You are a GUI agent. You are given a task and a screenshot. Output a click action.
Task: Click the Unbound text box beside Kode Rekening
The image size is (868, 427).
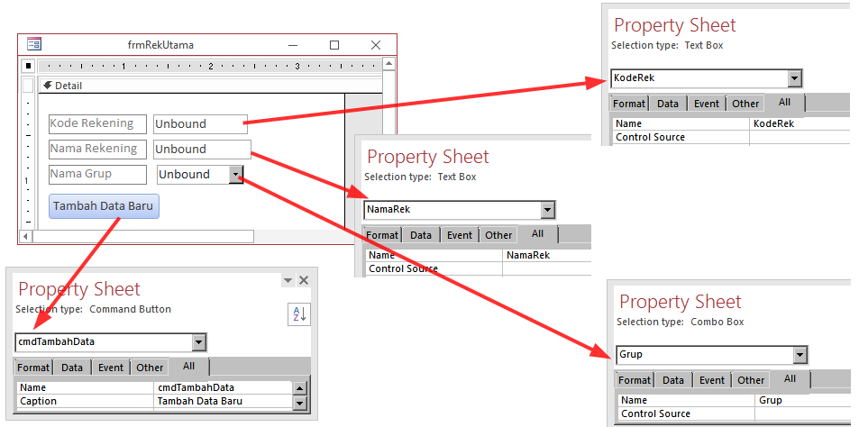pyautogui.click(x=200, y=124)
